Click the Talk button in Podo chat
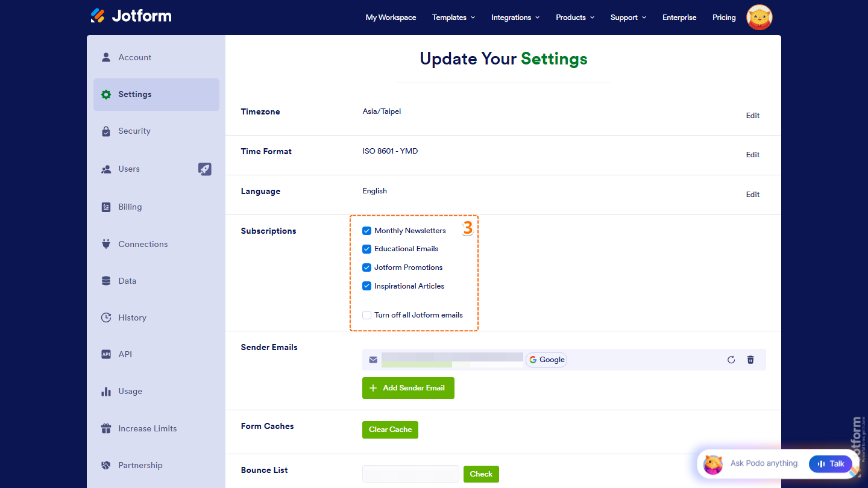Image resolution: width=868 pixels, height=488 pixels. click(x=831, y=464)
